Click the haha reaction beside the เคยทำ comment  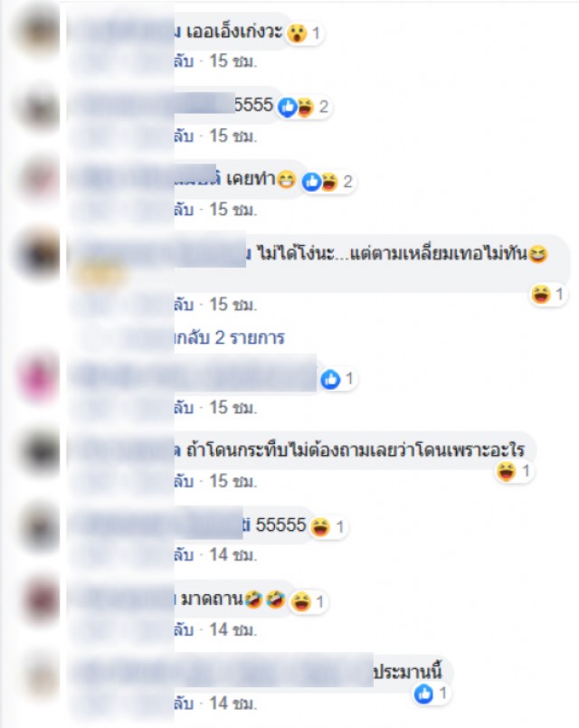click(x=328, y=182)
